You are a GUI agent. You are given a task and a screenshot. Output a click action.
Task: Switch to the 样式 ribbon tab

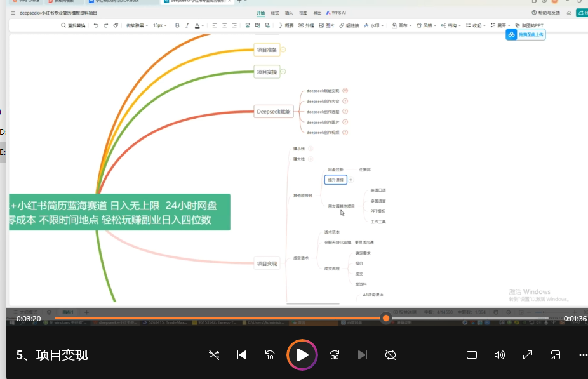click(275, 13)
